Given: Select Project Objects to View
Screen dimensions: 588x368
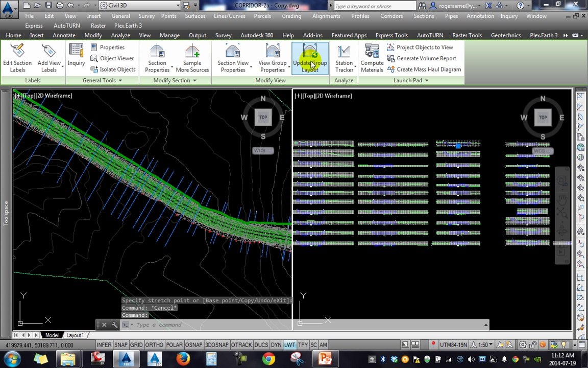Looking at the screenshot, I should click(x=420, y=48).
